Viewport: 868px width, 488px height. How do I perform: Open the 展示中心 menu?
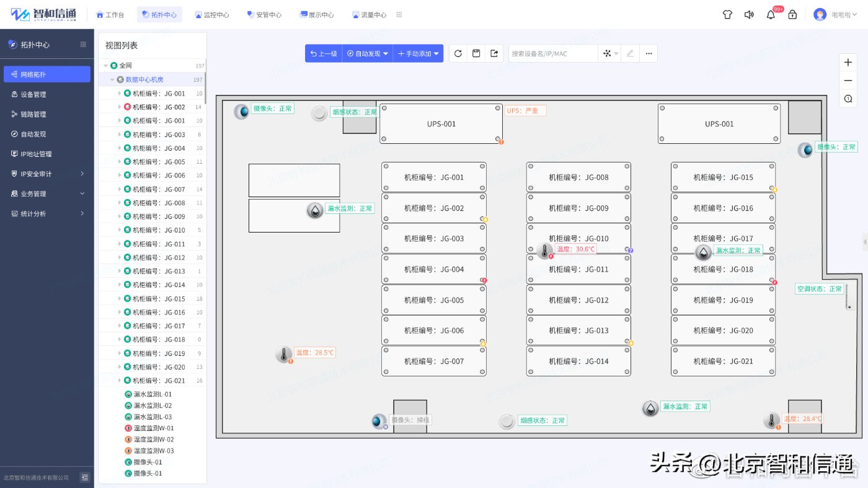click(317, 14)
